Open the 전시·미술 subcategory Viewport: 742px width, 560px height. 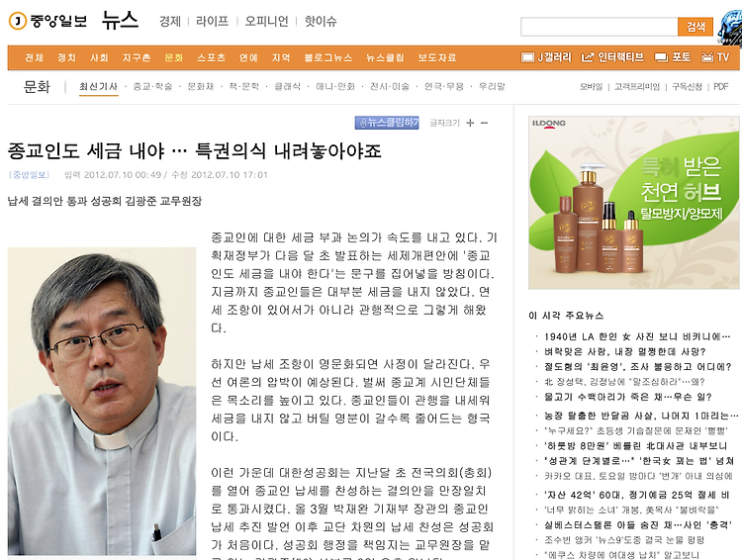pyautogui.click(x=390, y=87)
